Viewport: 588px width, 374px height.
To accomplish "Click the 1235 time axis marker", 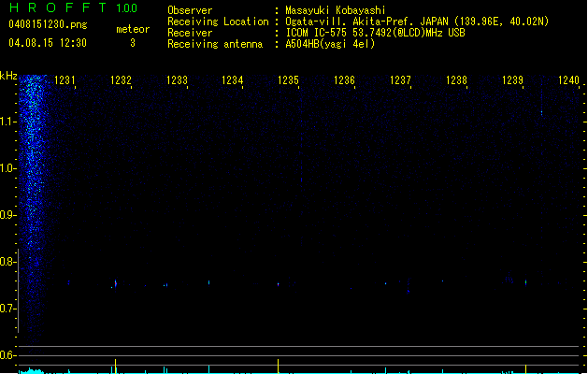I will (288, 80).
